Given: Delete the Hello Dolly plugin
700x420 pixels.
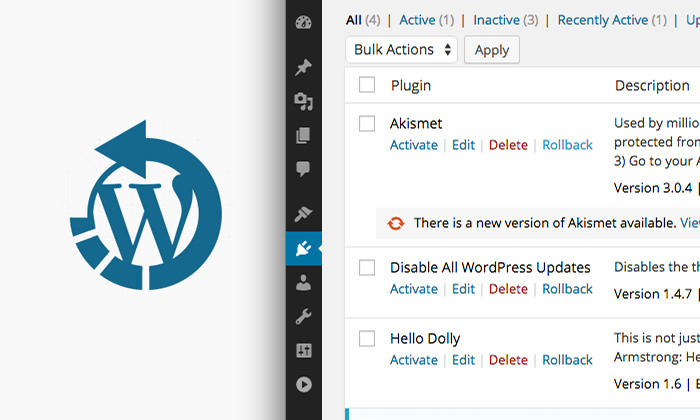Looking at the screenshot, I should [508, 360].
